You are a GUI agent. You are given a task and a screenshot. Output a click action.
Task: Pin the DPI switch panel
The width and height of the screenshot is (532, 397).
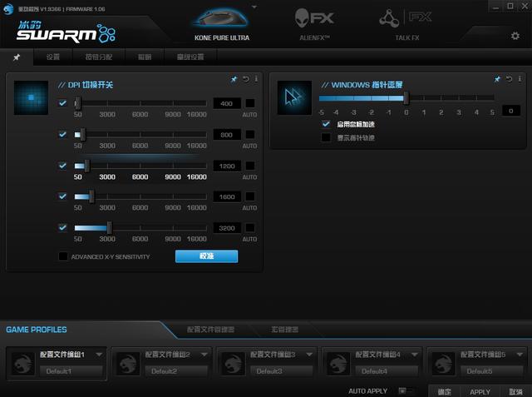coord(234,79)
